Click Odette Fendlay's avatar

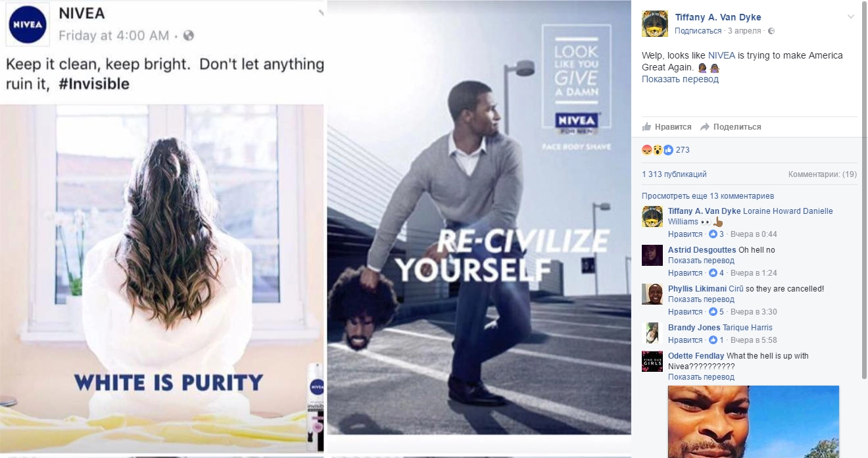click(652, 361)
